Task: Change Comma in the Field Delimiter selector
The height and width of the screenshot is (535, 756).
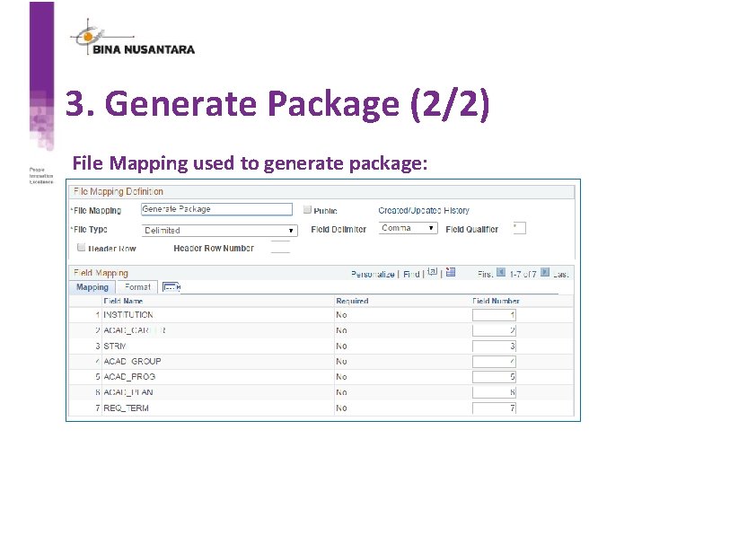Action: (407, 230)
